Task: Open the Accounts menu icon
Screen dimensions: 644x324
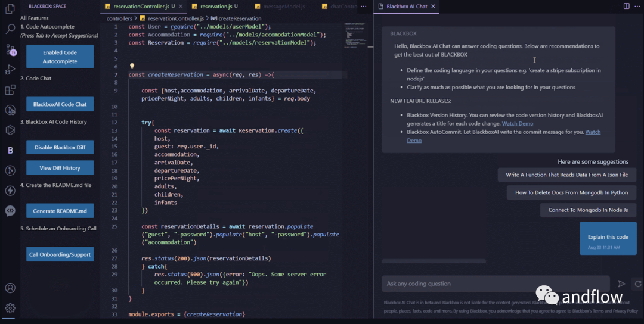Action: coord(10,288)
